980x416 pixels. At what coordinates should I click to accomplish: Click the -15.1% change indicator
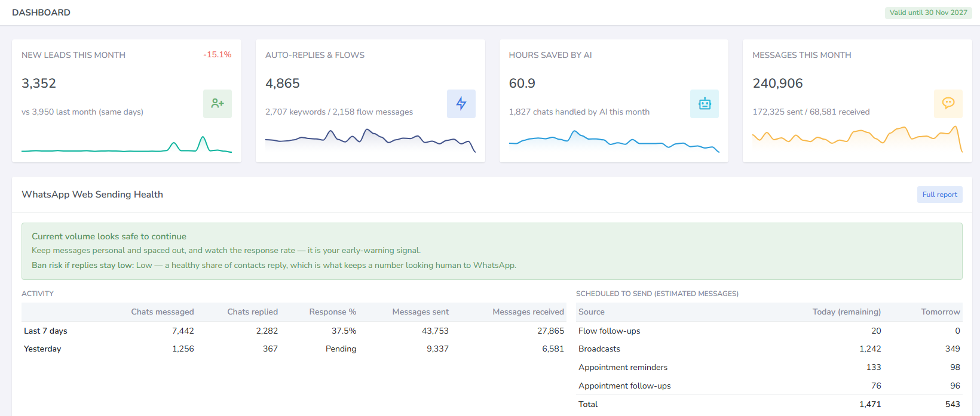[x=218, y=54]
